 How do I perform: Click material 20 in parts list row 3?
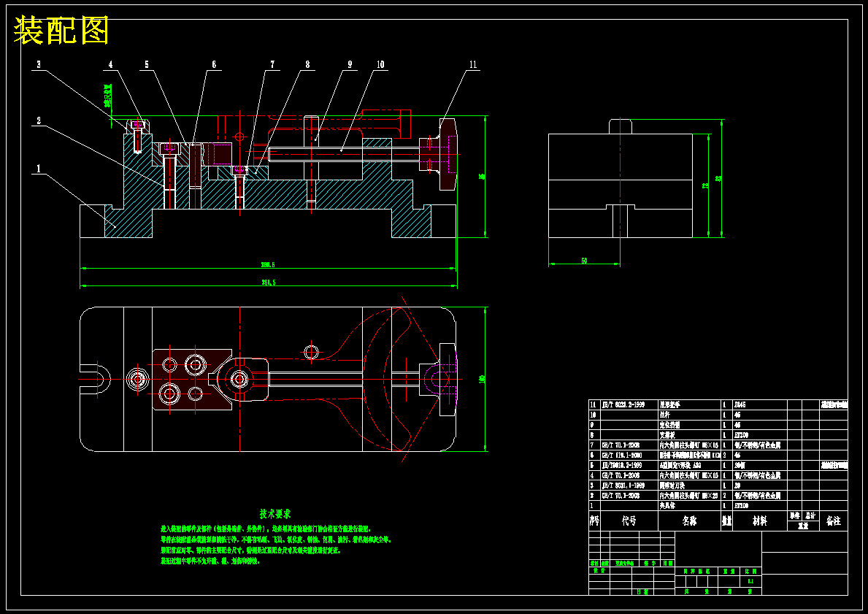point(737,486)
